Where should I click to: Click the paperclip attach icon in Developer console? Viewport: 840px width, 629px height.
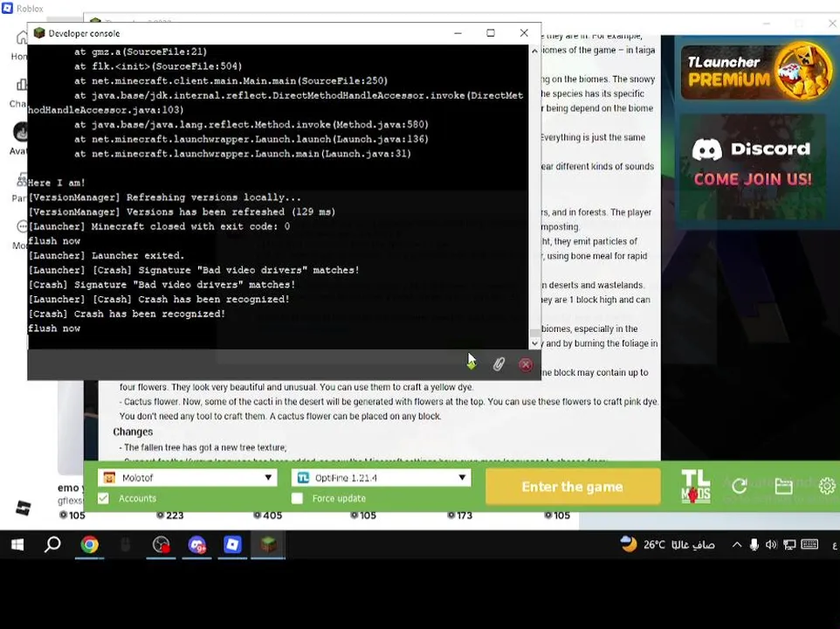(499, 364)
